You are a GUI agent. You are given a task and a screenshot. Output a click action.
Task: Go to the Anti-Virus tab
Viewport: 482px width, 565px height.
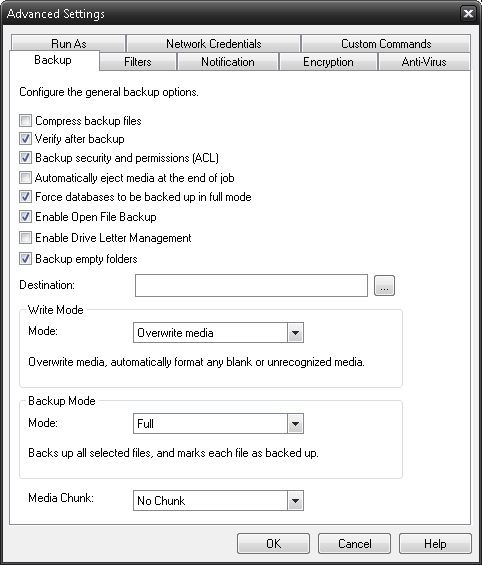(424, 62)
